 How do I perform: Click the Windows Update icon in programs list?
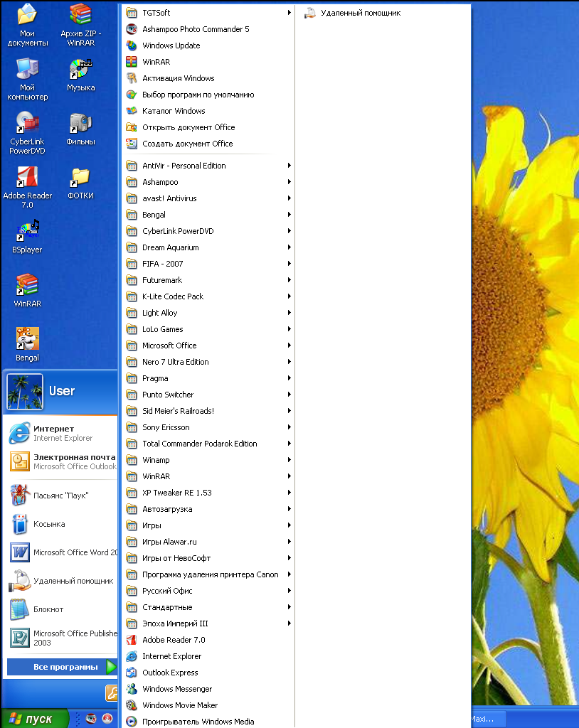coord(132,45)
